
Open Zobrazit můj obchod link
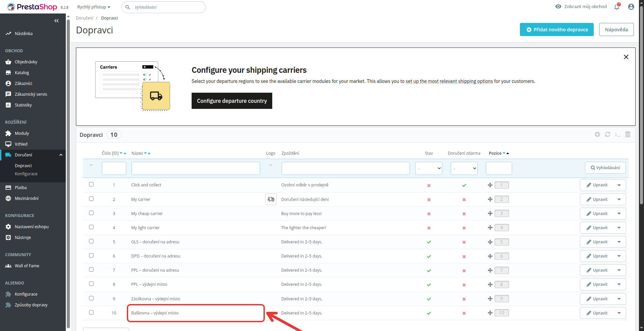coord(581,6)
